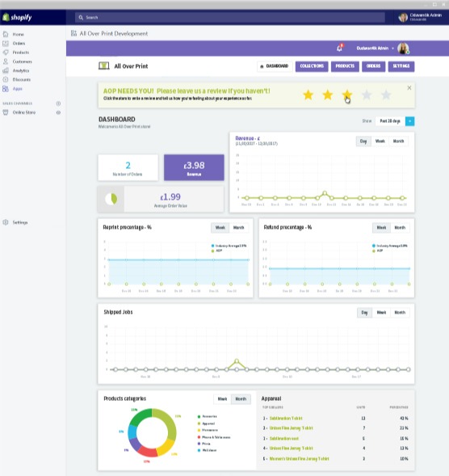Image resolution: width=449 pixels, height=476 pixels.
Task: Select Month view on Revenue chart
Action: (399, 141)
